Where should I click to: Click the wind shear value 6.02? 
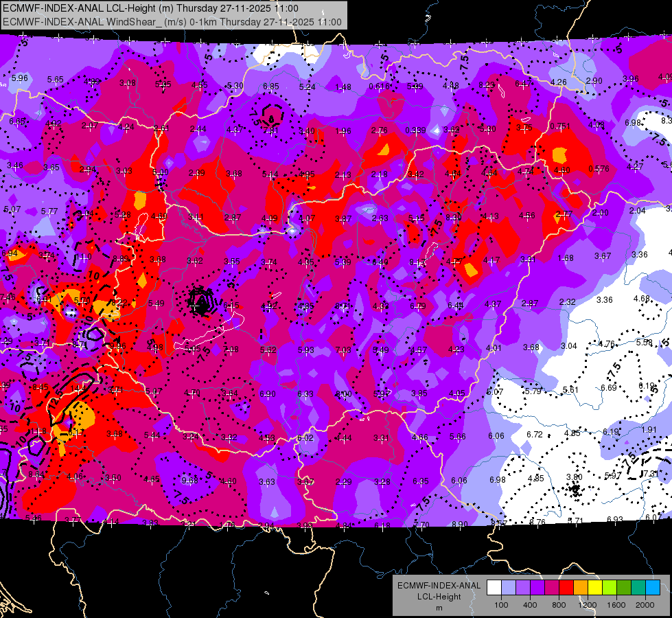pyautogui.click(x=305, y=438)
